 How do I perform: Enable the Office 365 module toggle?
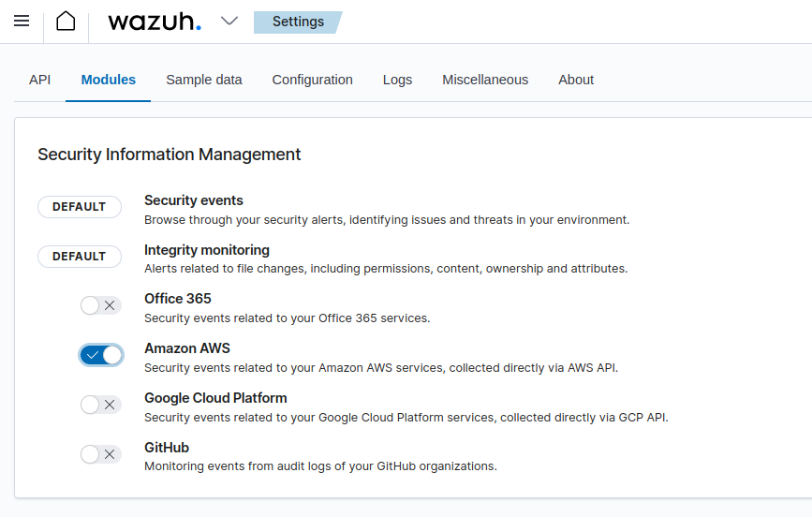click(101, 305)
